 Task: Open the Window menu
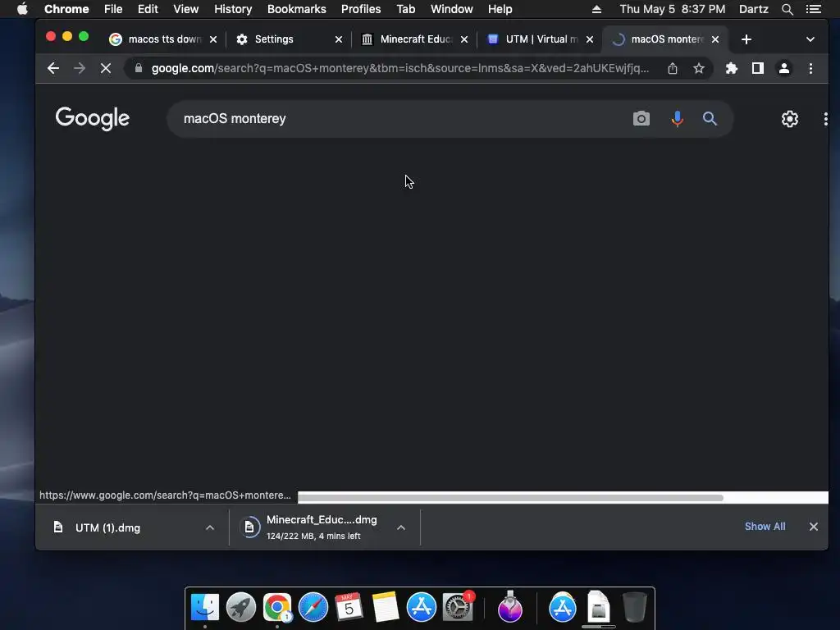[x=452, y=9]
